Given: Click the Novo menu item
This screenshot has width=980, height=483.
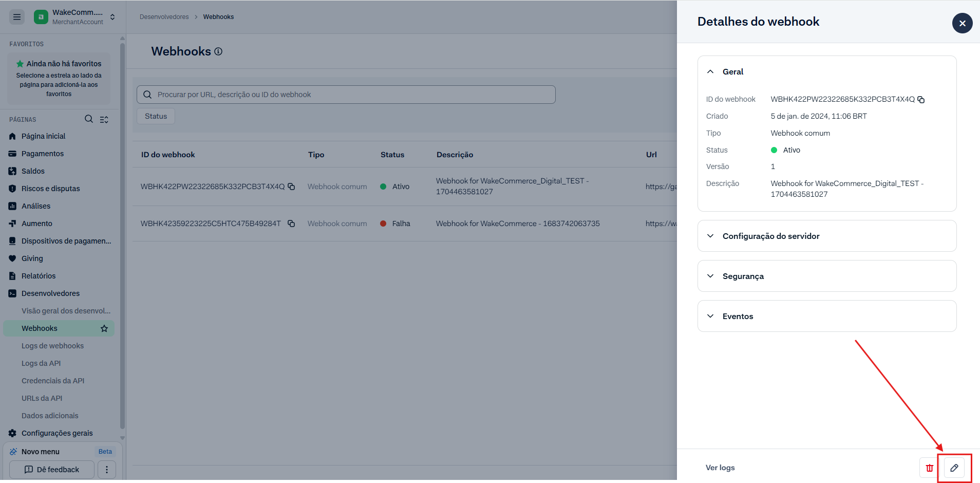Looking at the screenshot, I should pos(41,452).
